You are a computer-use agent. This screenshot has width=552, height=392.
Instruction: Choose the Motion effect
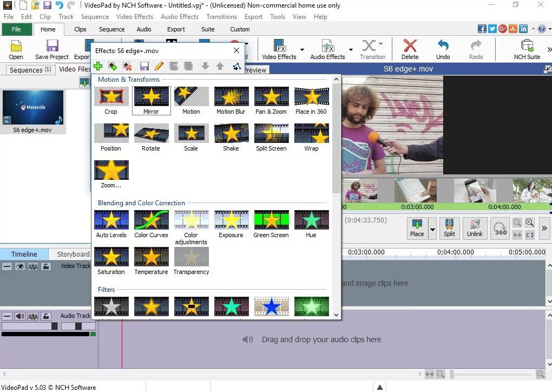click(191, 101)
